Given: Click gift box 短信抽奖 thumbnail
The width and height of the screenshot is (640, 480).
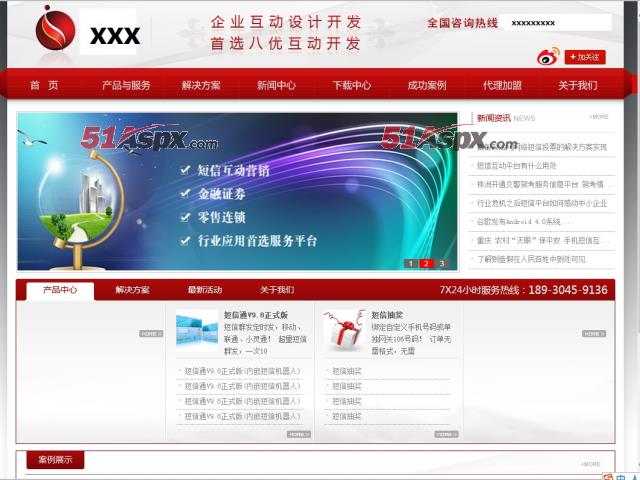Looking at the screenshot, I should coord(344,330).
